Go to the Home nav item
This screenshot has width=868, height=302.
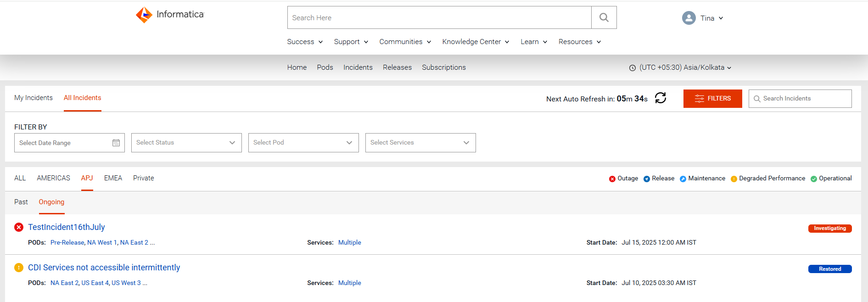(297, 67)
